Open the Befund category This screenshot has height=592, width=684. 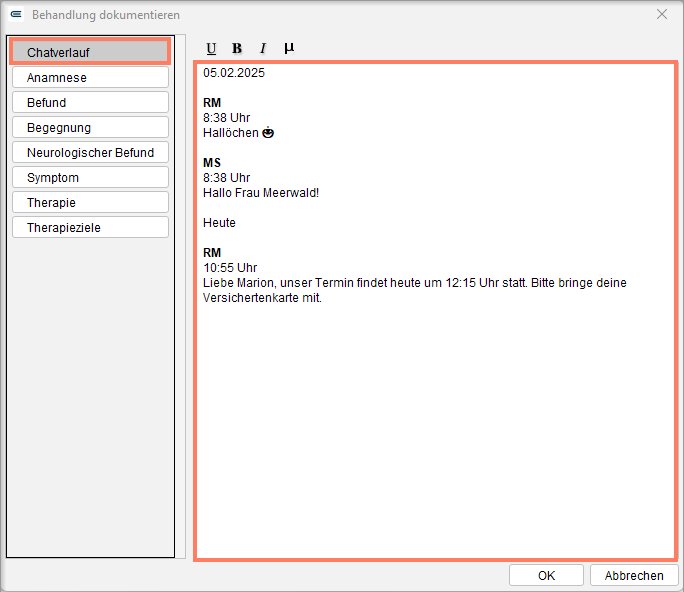point(90,103)
